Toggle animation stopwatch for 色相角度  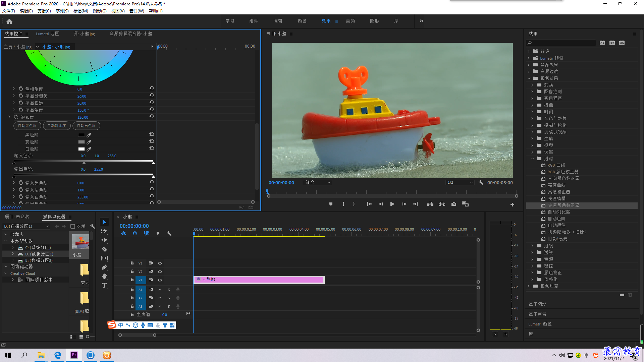point(21,89)
